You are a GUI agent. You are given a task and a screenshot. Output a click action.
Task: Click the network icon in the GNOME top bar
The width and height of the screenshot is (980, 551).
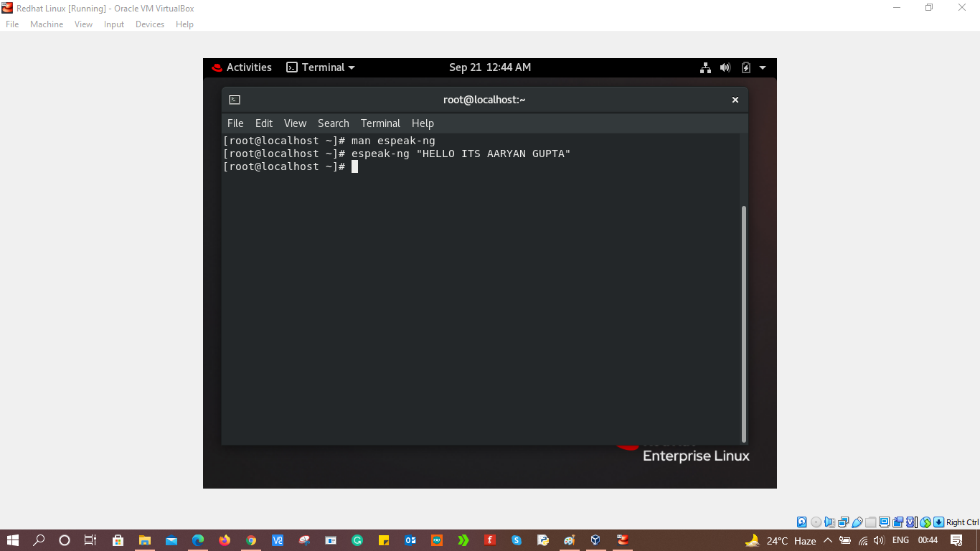(x=705, y=67)
